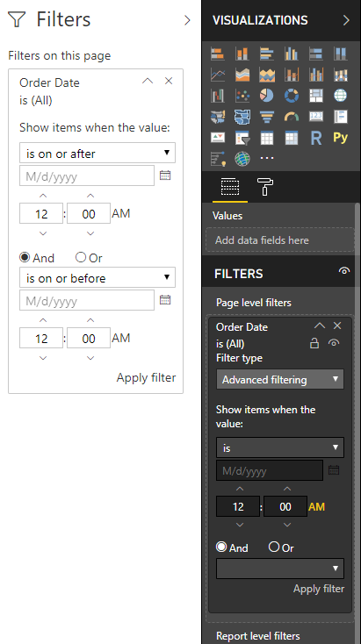Screen dimensions: 361x644
Task: Open calendar picker for 'is on or before' date
Action: [x=165, y=300]
